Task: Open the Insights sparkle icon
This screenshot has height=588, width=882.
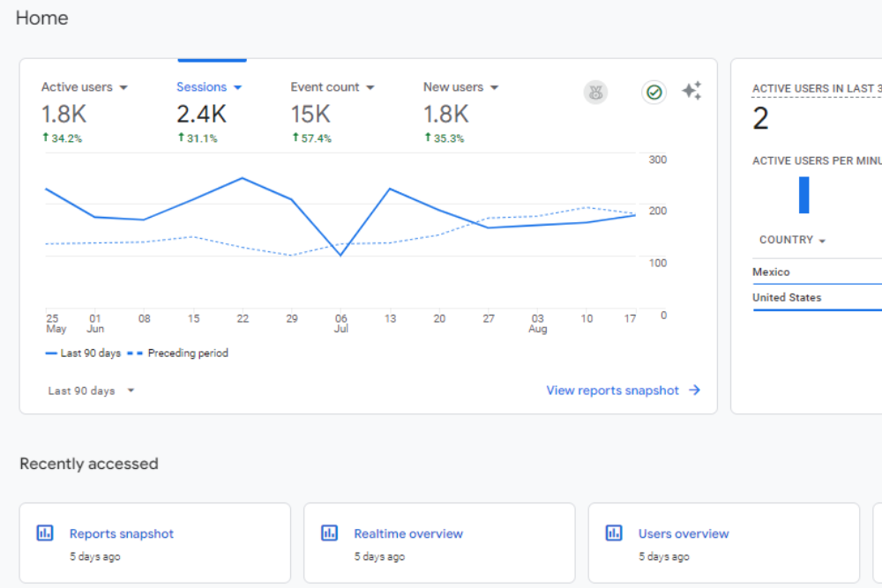Action: click(x=691, y=91)
